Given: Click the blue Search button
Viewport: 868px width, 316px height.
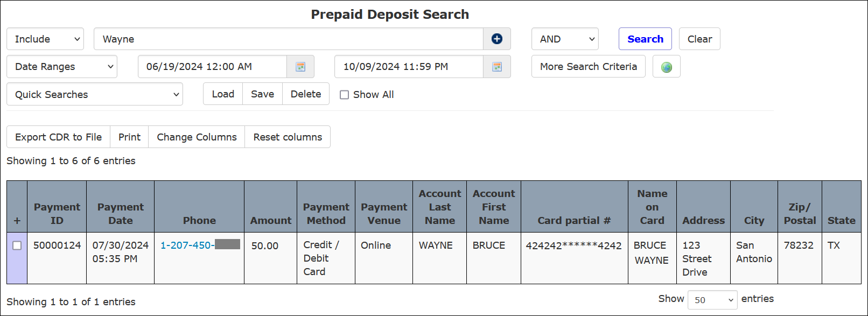Looking at the screenshot, I should (645, 39).
